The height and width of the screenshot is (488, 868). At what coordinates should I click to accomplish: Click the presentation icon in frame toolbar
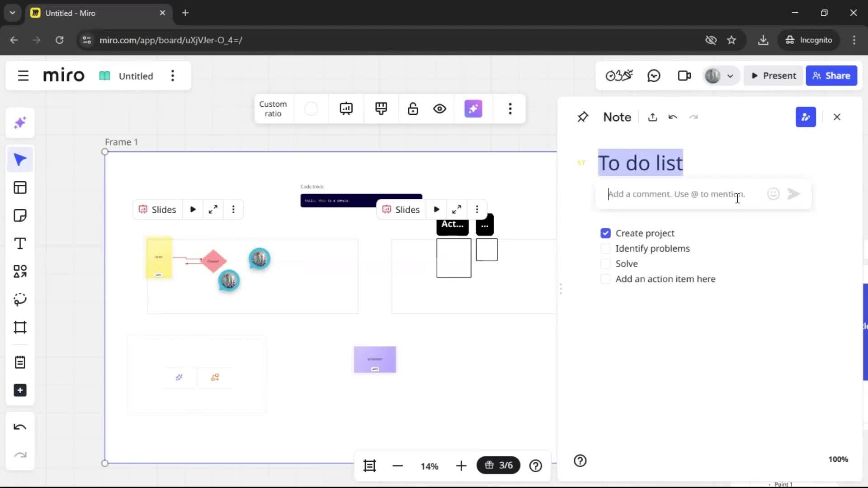pyautogui.click(x=346, y=109)
